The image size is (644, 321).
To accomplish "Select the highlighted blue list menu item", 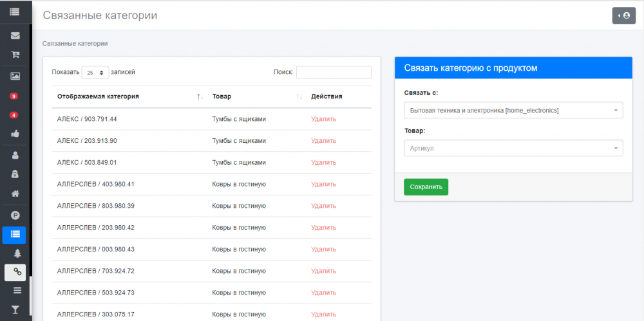I will [x=15, y=235].
